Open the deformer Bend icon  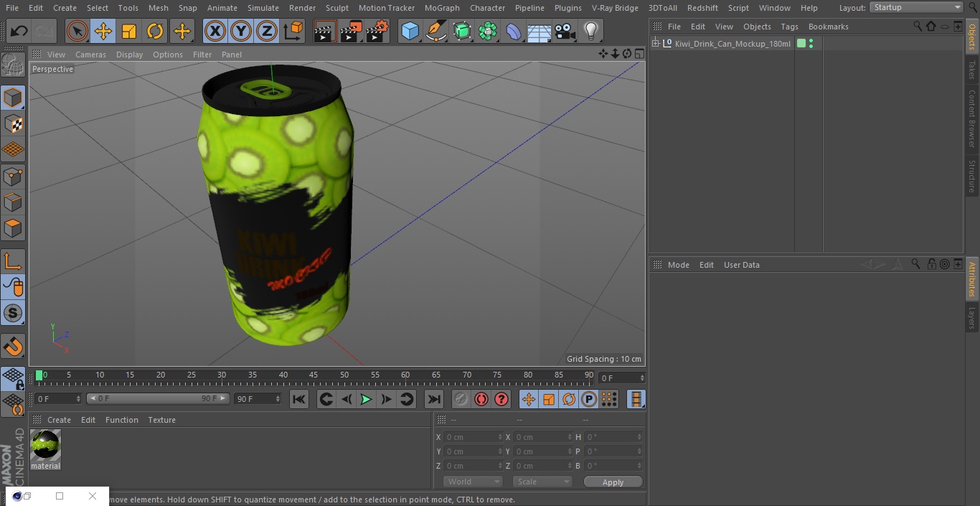click(514, 32)
